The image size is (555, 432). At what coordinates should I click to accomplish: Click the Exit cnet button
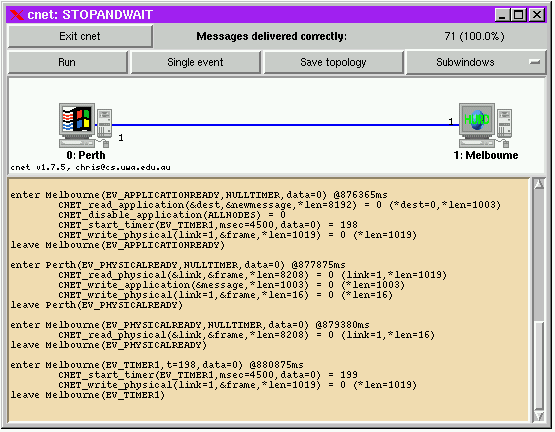tap(80, 36)
